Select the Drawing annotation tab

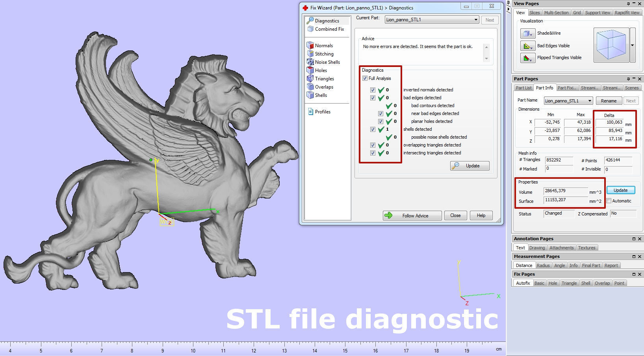click(537, 248)
